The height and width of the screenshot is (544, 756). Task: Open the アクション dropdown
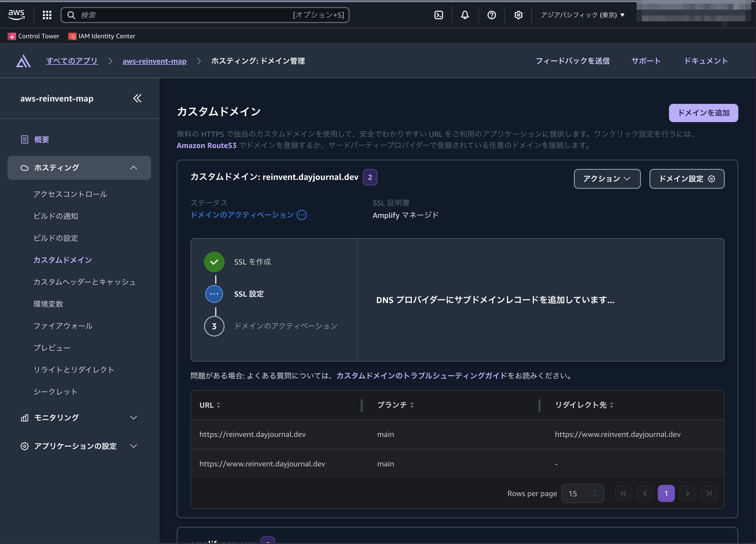tap(607, 179)
